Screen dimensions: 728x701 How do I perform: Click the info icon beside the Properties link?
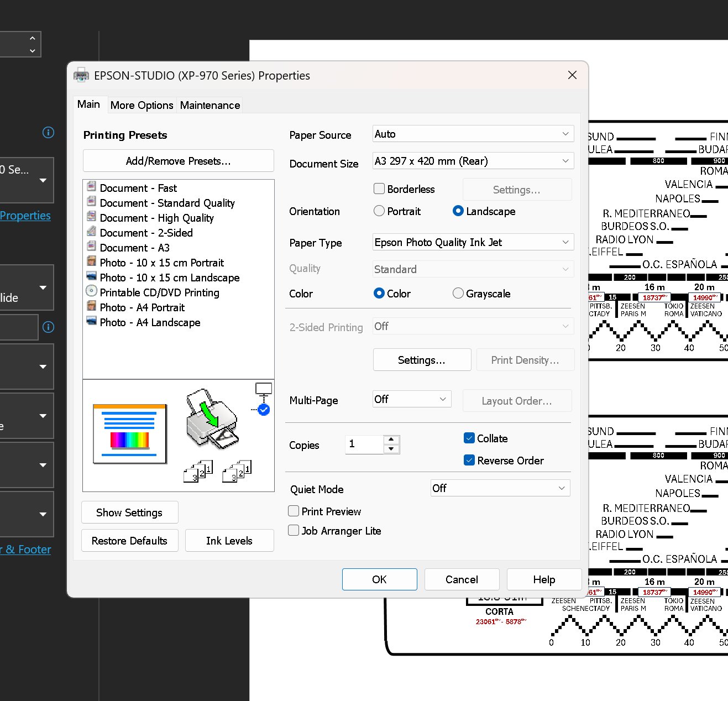pos(49,133)
